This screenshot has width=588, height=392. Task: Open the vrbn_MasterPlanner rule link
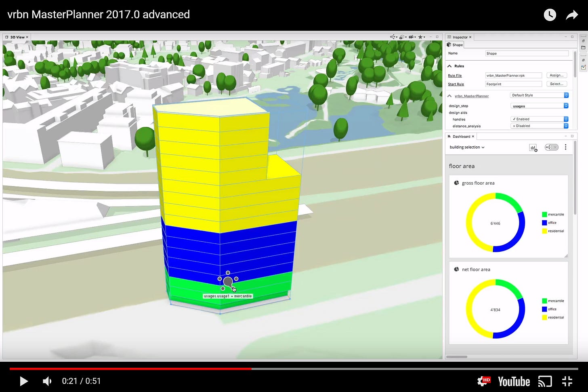tap(472, 96)
